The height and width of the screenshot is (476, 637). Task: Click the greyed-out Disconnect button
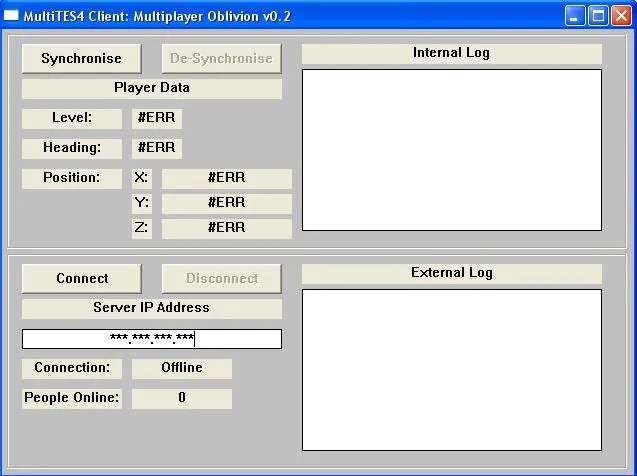click(x=221, y=278)
